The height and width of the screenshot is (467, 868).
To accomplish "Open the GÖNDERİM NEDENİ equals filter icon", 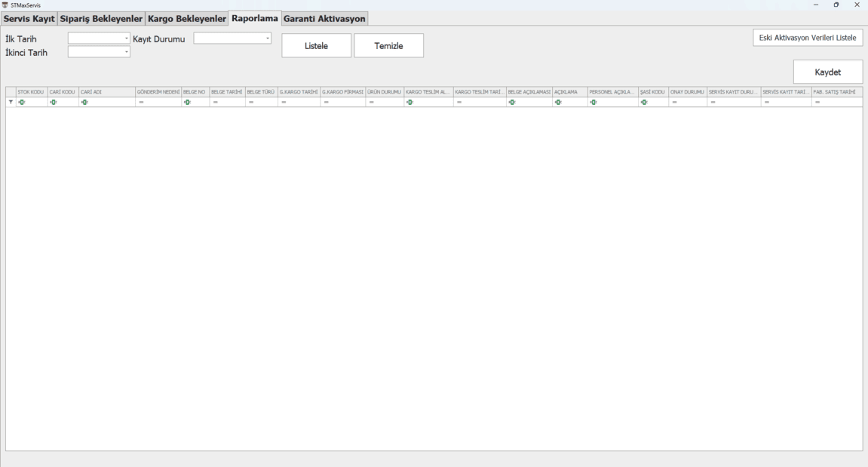I will [x=141, y=102].
